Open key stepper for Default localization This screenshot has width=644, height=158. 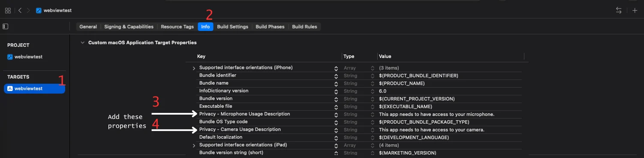click(x=336, y=138)
